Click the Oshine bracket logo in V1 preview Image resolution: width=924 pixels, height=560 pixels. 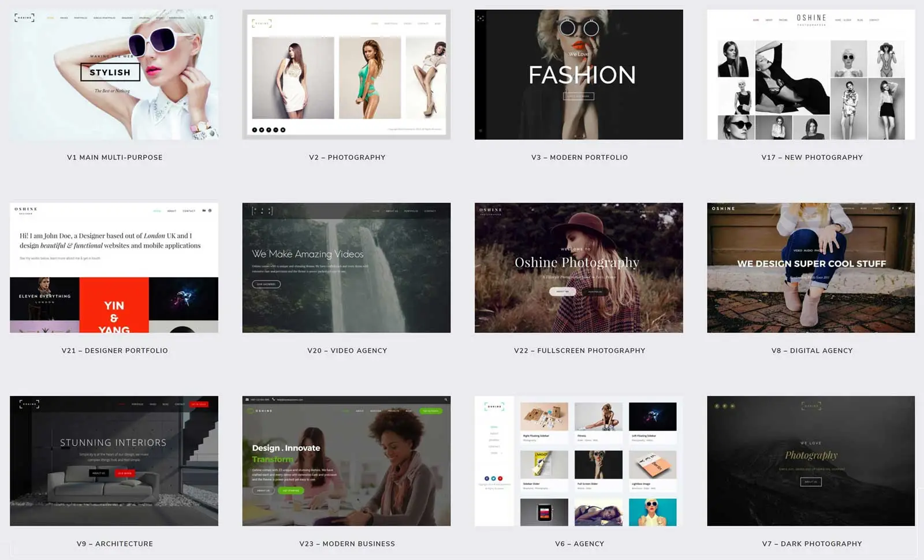(x=24, y=18)
